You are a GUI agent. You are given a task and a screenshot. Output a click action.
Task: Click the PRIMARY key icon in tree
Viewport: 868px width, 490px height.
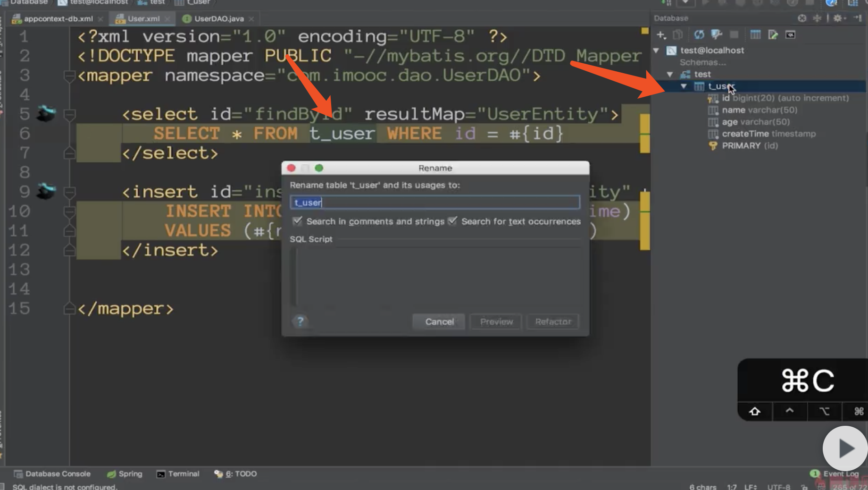click(x=713, y=146)
